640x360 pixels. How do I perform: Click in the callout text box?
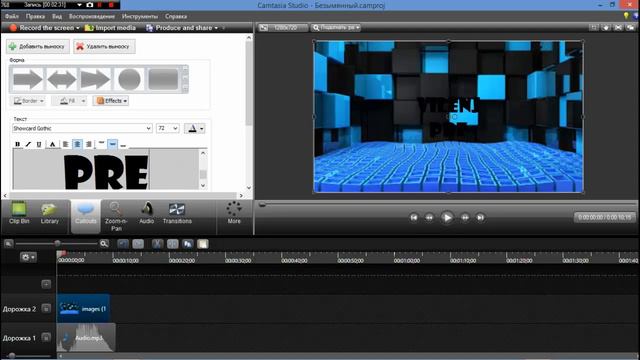(106, 169)
